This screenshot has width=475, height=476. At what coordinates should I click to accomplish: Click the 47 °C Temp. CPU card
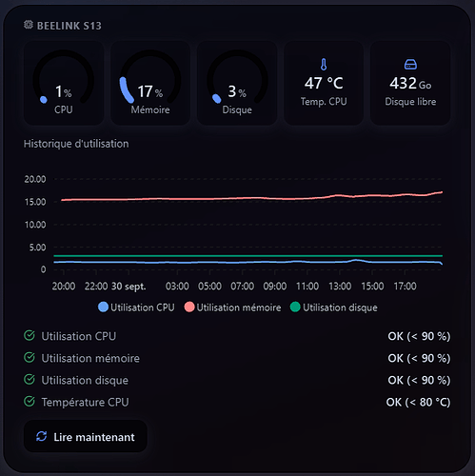pyautogui.click(x=324, y=83)
